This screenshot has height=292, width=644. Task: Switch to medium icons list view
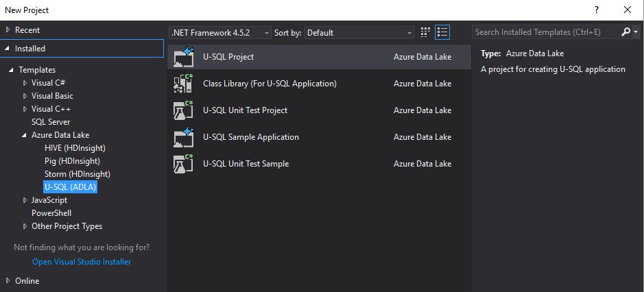coord(442,32)
